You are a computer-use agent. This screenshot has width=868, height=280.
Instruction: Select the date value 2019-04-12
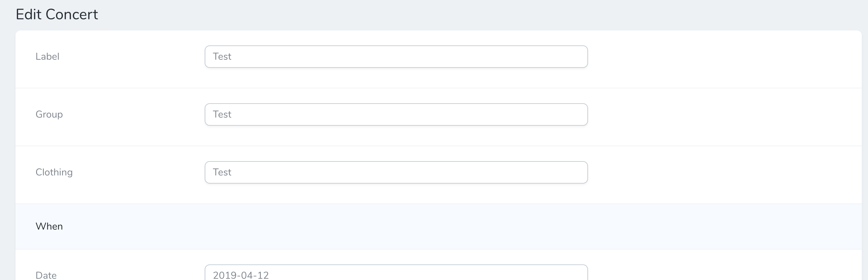coord(241,275)
